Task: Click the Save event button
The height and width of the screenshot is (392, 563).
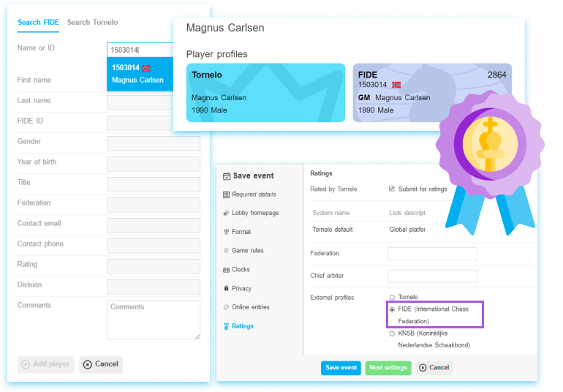Action: pos(341,368)
